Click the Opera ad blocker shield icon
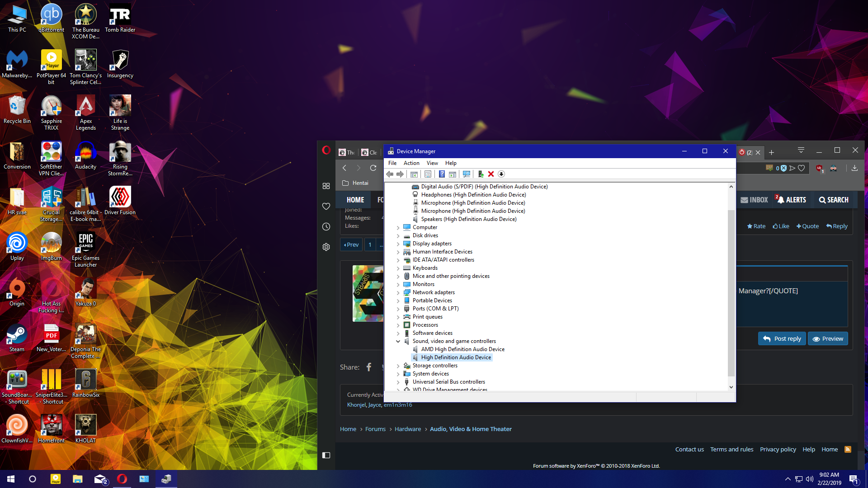Image resolution: width=868 pixels, height=488 pixels. click(x=783, y=168)
